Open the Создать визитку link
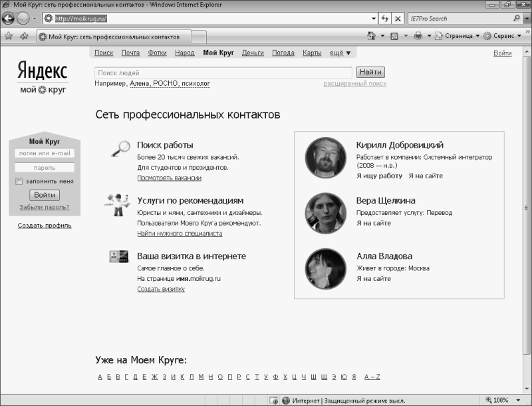The image size is (532, 406). (161, 289)
